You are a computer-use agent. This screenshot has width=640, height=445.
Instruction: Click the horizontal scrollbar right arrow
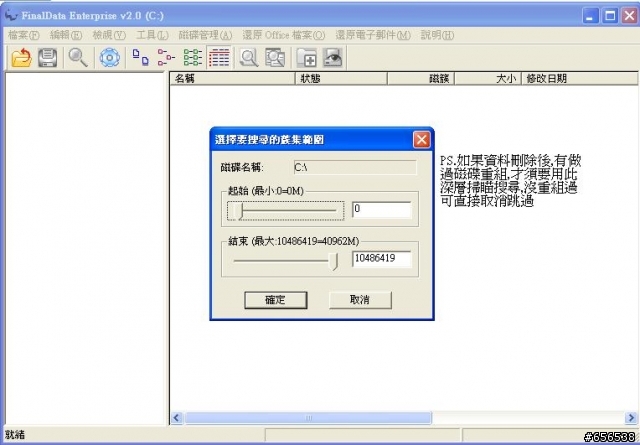631,418
